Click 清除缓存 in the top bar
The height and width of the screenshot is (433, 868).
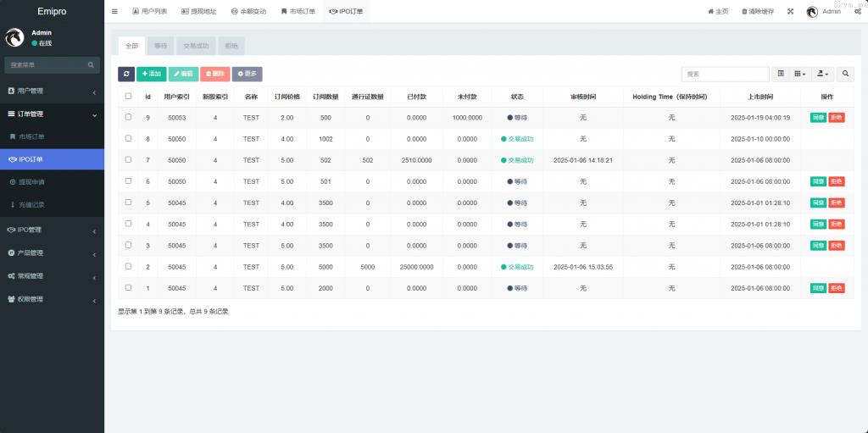click(x=757, y=12)
